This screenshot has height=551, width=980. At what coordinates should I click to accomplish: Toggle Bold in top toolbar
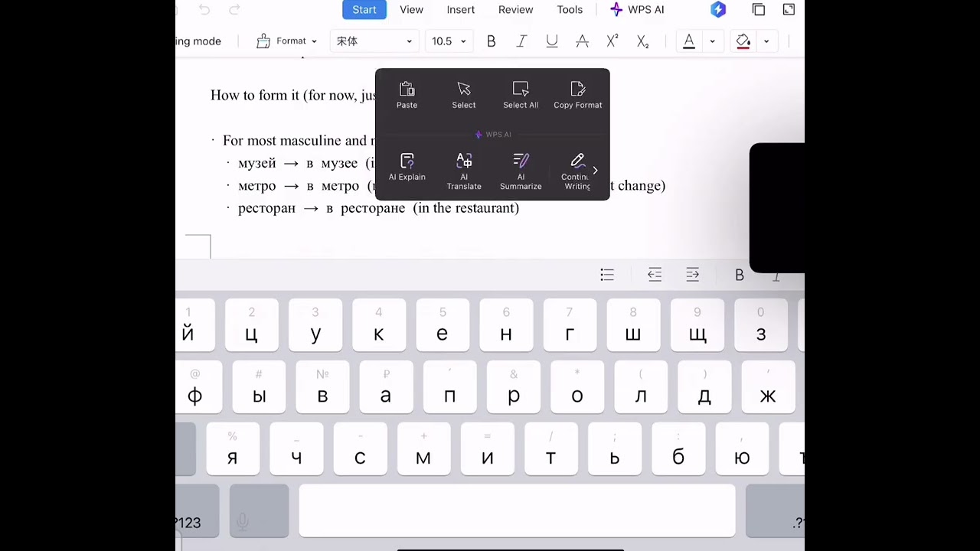(491, 41)
